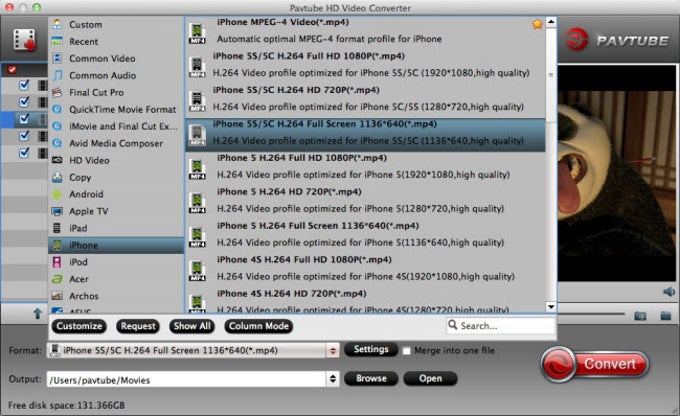Select the iPhone category
Screen dimensions: 680x416
(116, 245)
